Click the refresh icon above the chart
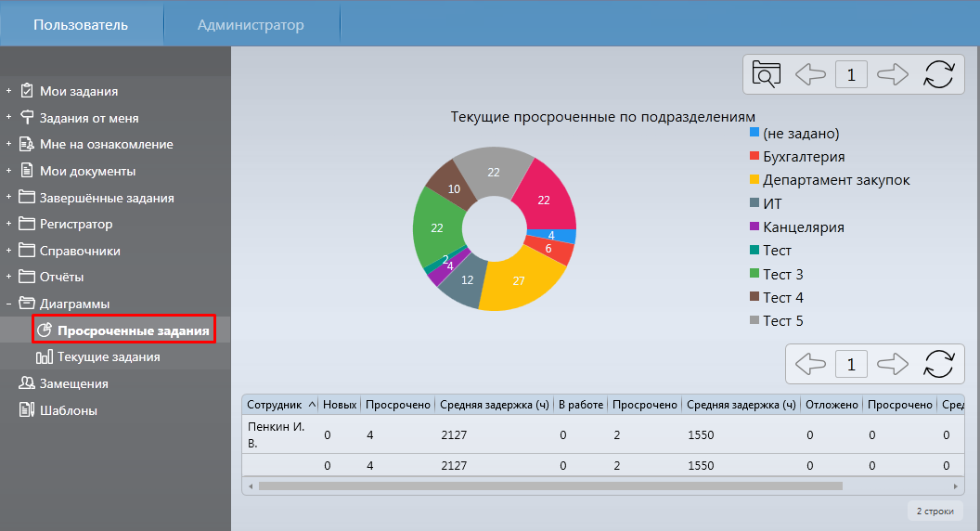The height and width of the screenshot is (531, 980). (x=938, y=74)
